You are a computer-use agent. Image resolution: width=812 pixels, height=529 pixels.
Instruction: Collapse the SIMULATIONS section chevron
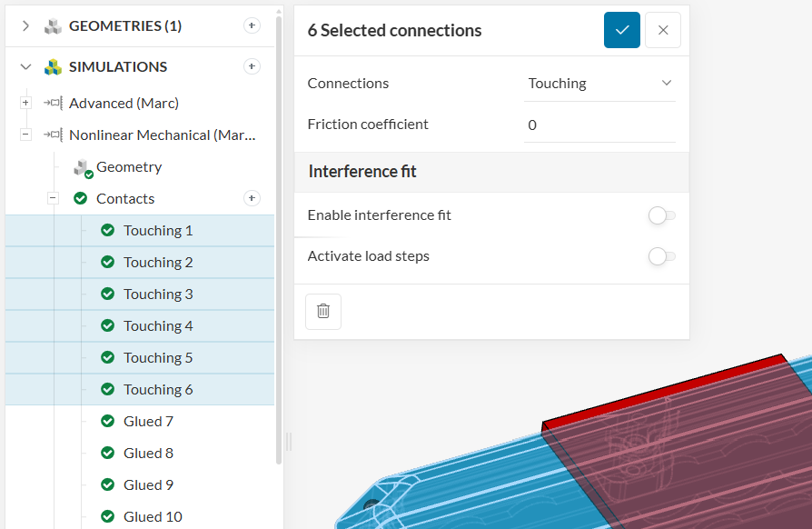click(x=25, y=66)
